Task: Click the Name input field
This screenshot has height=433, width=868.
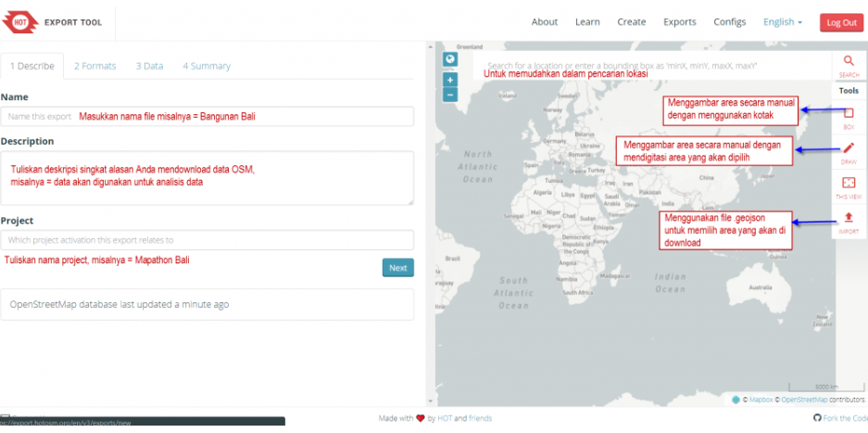Action: 207,116
